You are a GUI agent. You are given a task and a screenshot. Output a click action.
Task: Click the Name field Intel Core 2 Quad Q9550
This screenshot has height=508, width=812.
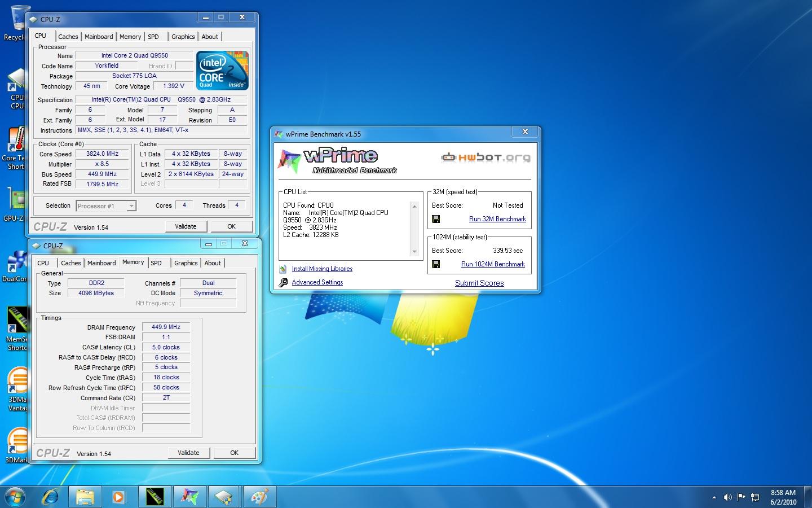tap(134, 55)
